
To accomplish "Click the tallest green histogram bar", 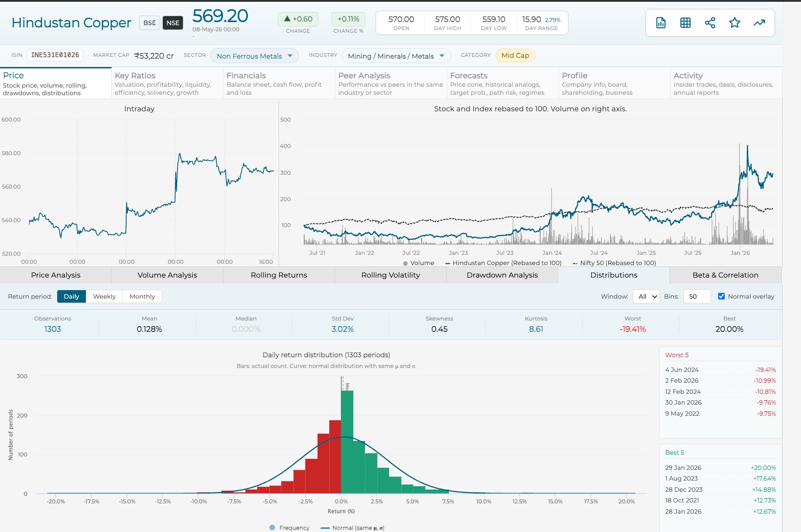I will tap(347, 442).
